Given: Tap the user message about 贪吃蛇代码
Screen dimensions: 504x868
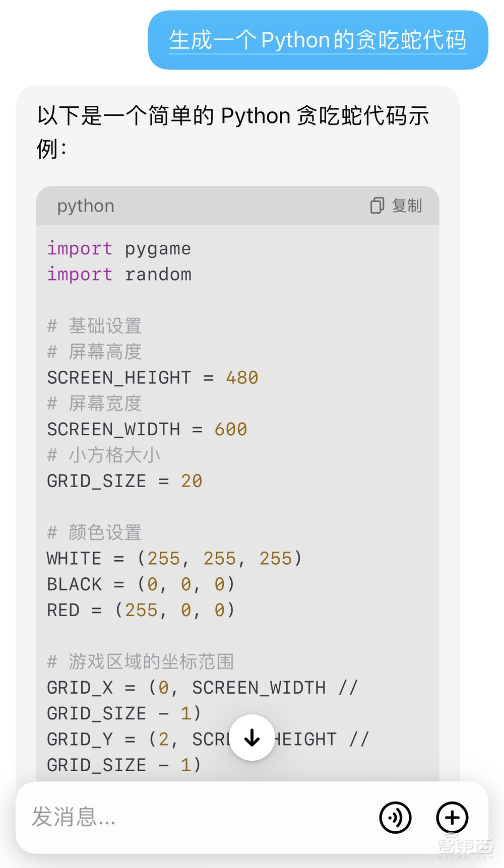Looking at the screenshot, I should 318,40.
